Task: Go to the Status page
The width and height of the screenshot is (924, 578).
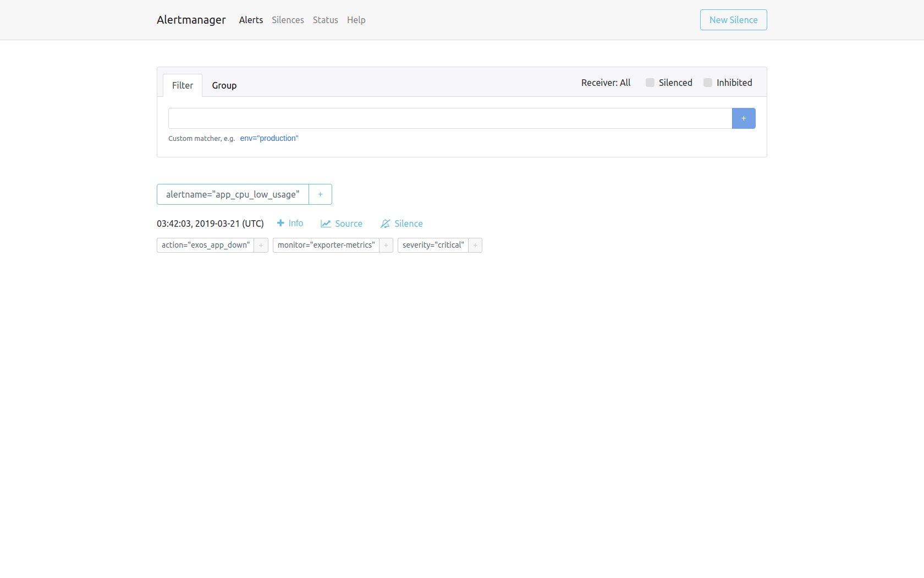Action: 325,20
